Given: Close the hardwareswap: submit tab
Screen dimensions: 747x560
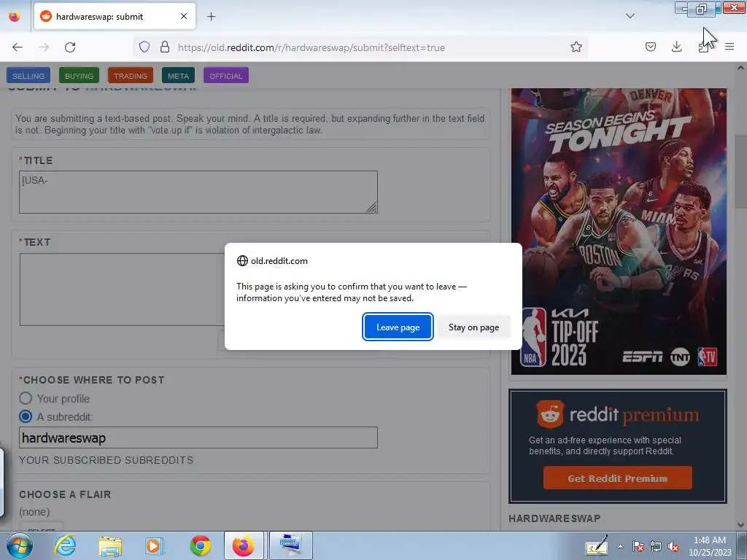Looking at the screenshot, I should [x=183, y=17].
